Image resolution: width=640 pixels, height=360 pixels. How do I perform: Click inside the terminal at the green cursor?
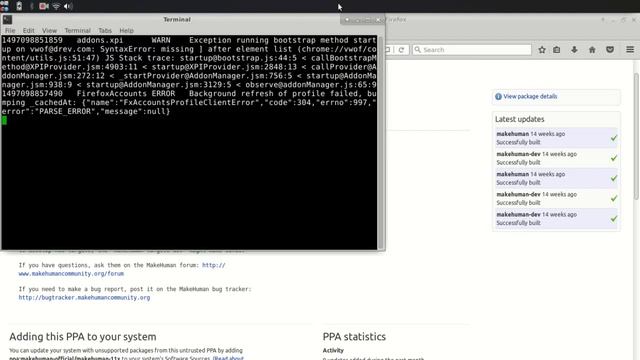(x=4, y=120)
